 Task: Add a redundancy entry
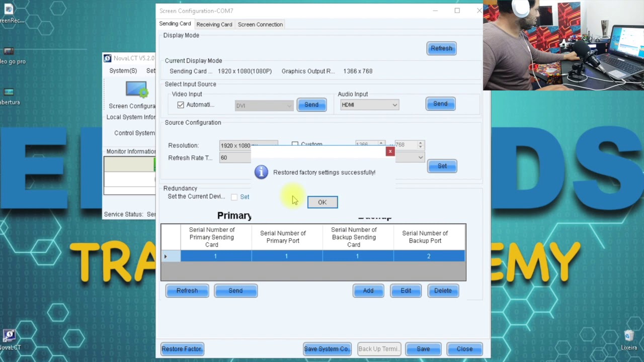368,291
